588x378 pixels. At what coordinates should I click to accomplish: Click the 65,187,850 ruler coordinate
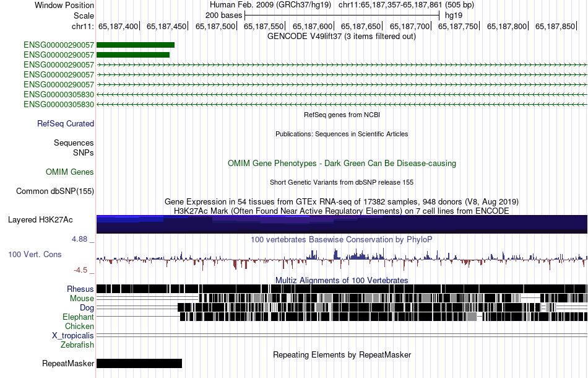pyautogui.click(x=555, y=27)
